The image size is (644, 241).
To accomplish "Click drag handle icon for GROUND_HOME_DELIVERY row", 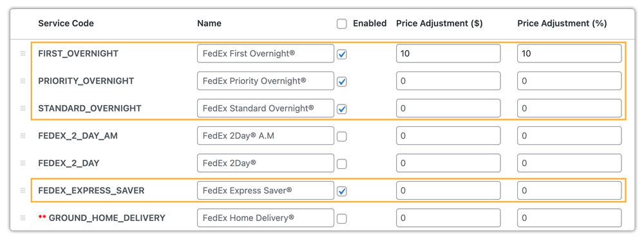I will [x=23, y=218].
